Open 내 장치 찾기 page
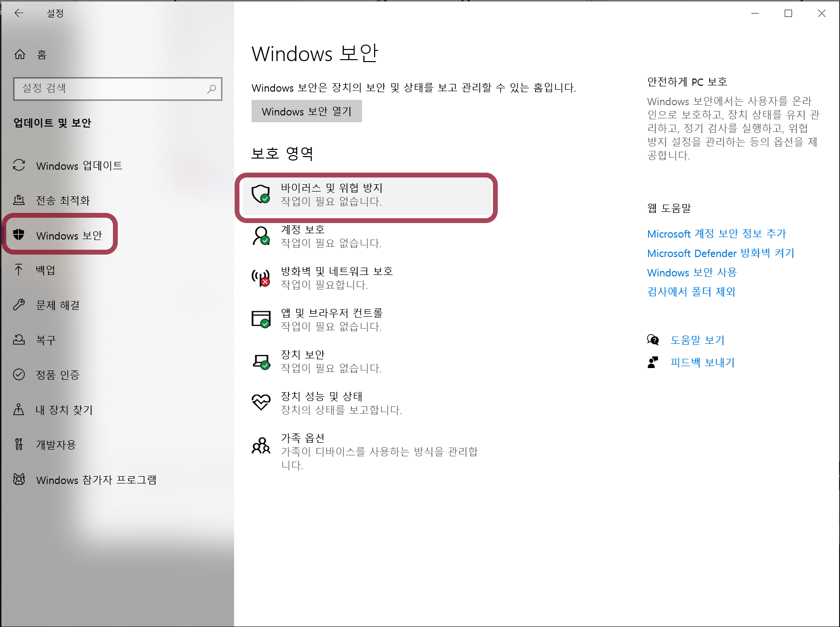The height and width of the screenshot is (627, 840). 117,410
